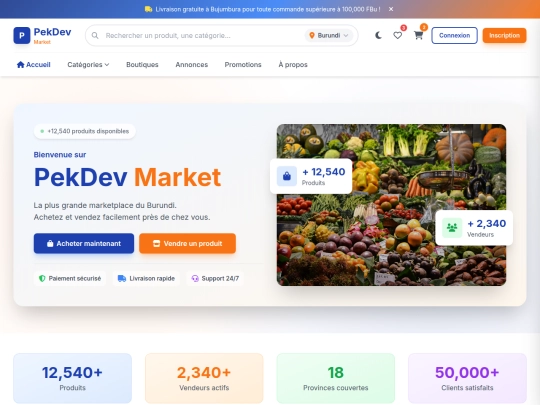Click the delivery truck banner icon
This screenshot has height=405, width=540.
pyautogui.click(x=148, y=9)
